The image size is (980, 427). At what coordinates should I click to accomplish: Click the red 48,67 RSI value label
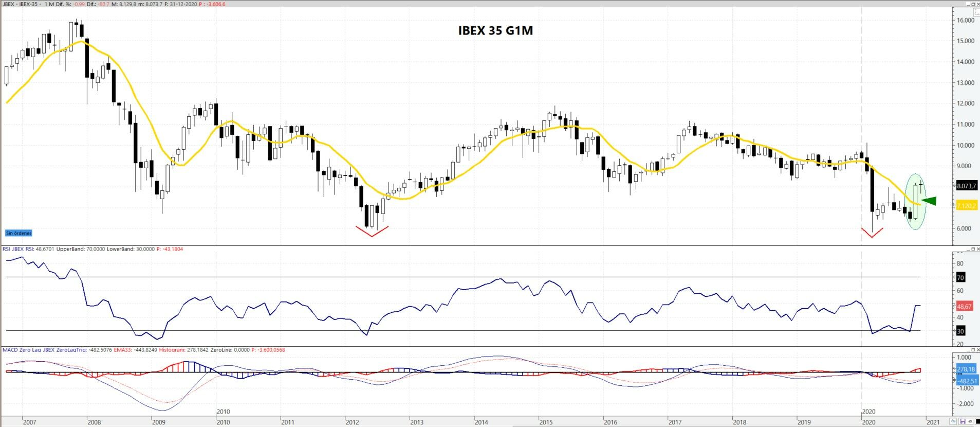(964, 306)
